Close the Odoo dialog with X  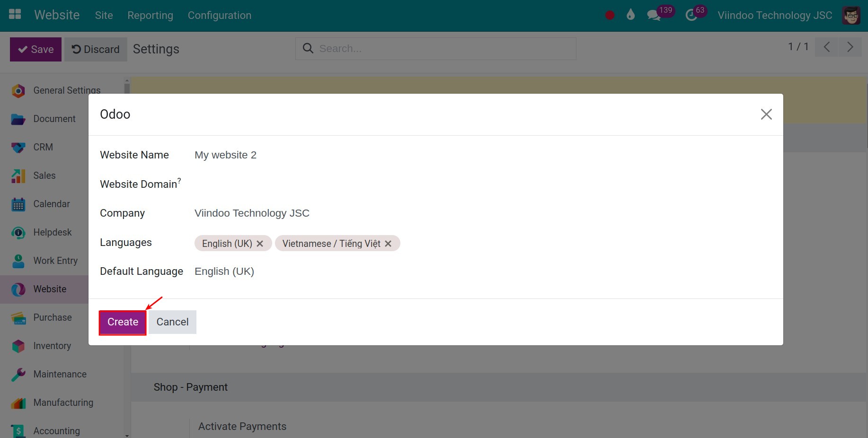click(x=766, y=114)
